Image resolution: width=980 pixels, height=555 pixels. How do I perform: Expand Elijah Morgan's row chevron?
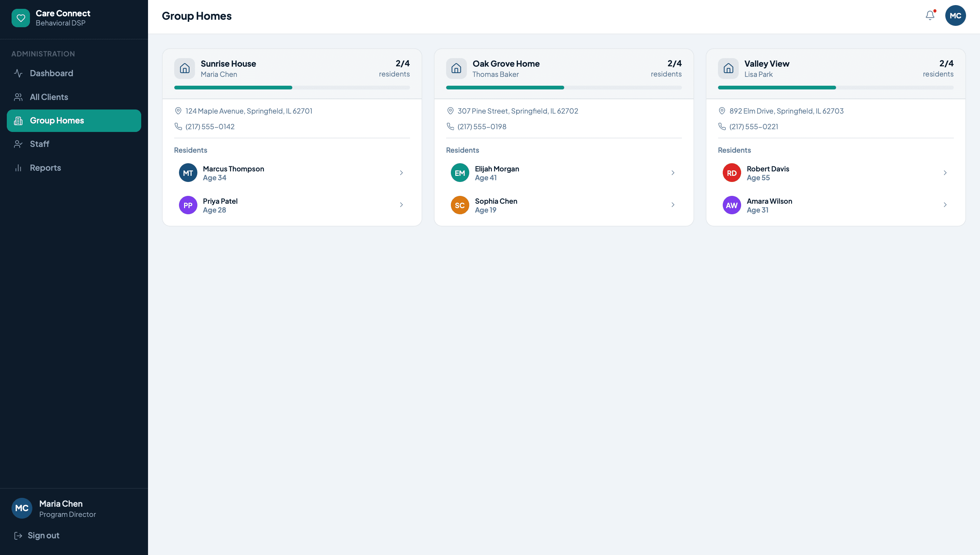tap(673, 173)
